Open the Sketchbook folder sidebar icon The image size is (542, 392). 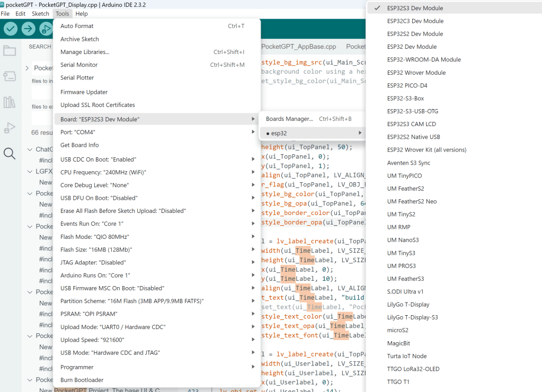(x=10, y=51)
